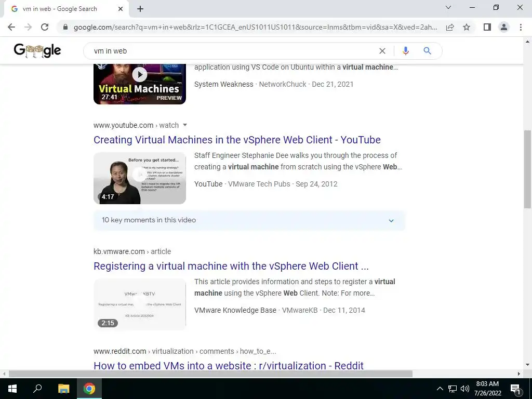Viewport: 532px width, 399px height.
Task: Open network status tray icon
Action: click(453, 389)
